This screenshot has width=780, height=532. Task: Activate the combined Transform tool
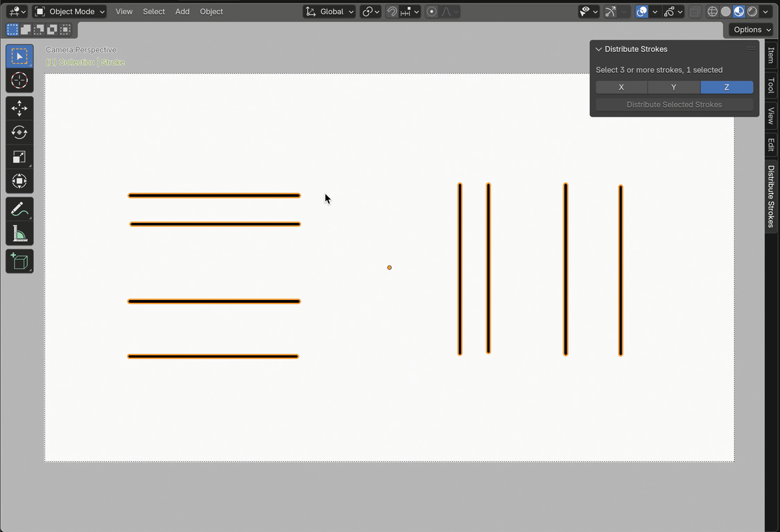[x=19, y=181]
